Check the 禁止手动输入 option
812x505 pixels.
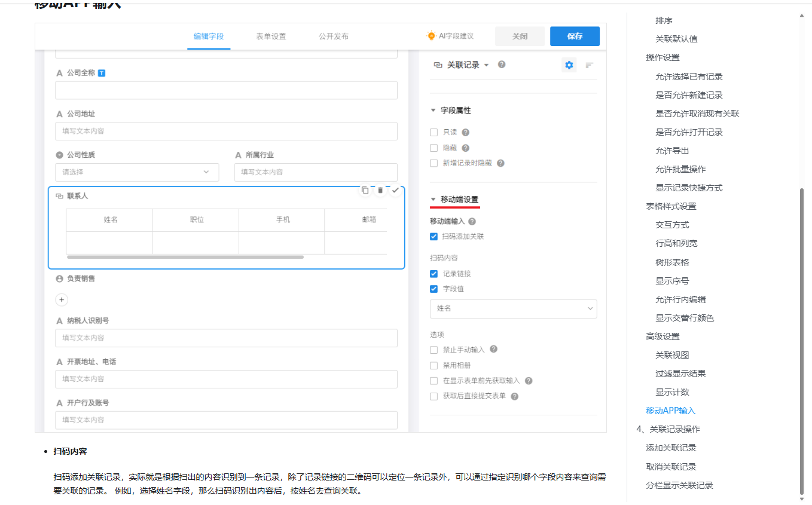coord(434,350)
